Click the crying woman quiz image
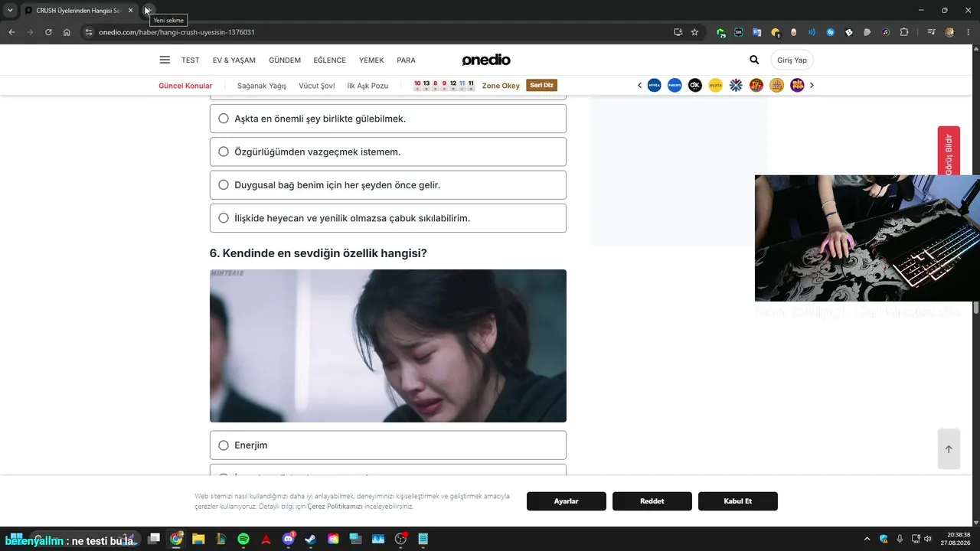 388,346
